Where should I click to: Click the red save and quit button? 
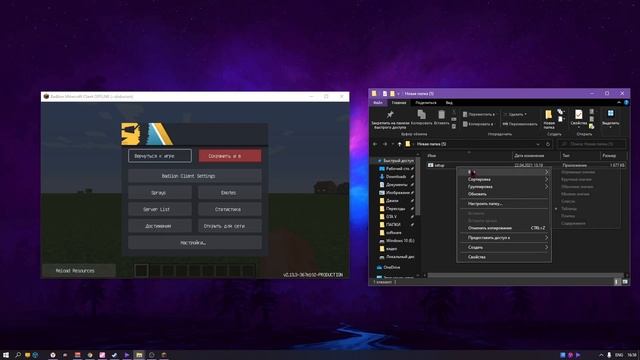pyautogui.click(x=230, y=156)
